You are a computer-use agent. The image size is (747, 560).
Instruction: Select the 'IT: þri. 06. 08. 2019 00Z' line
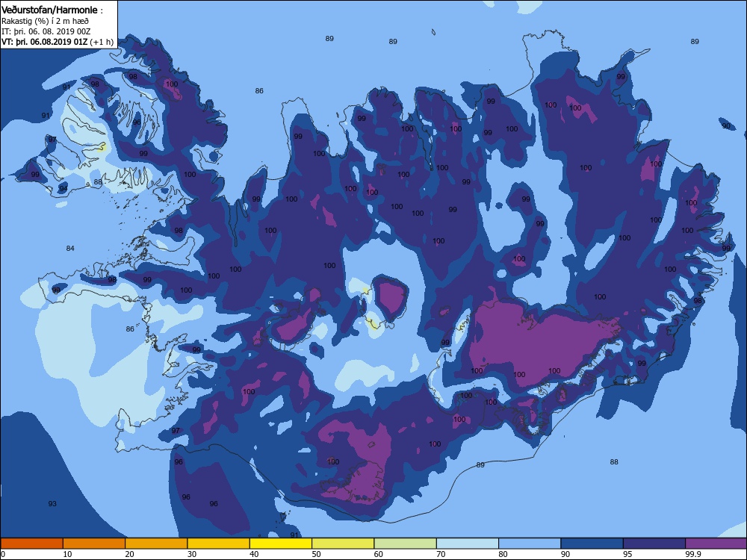(46, 31)
